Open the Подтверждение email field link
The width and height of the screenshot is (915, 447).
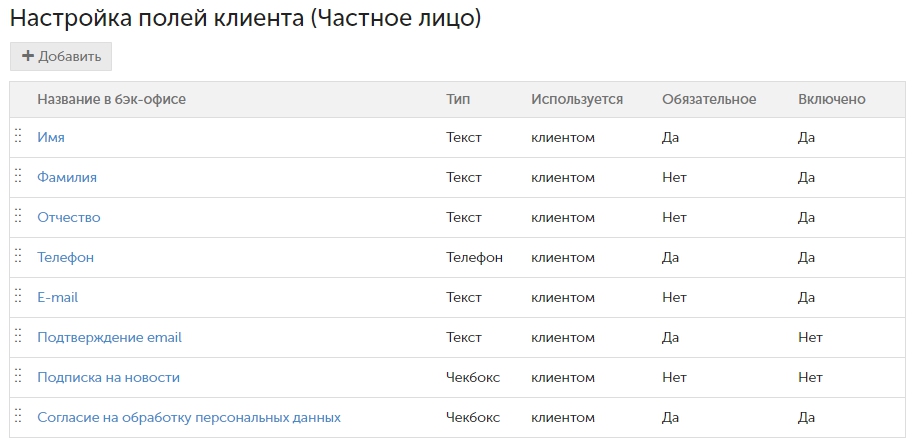(x=110, y=337)
